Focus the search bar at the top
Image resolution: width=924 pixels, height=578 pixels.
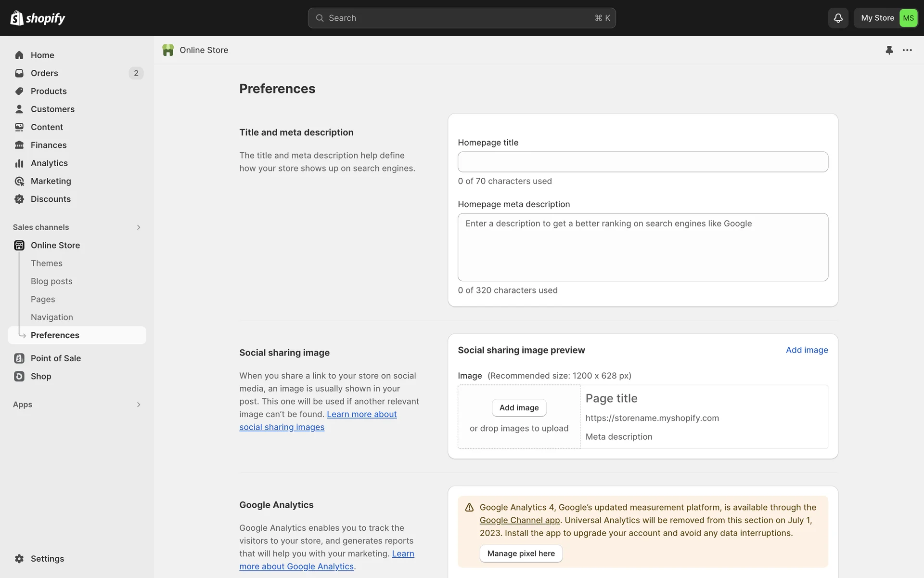(462, 18)
